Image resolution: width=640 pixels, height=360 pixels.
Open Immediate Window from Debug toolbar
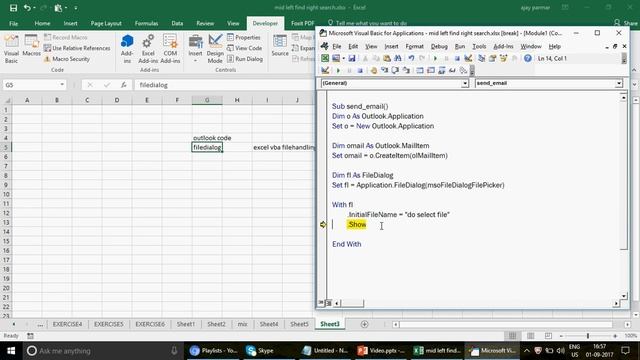pos(431,71)
